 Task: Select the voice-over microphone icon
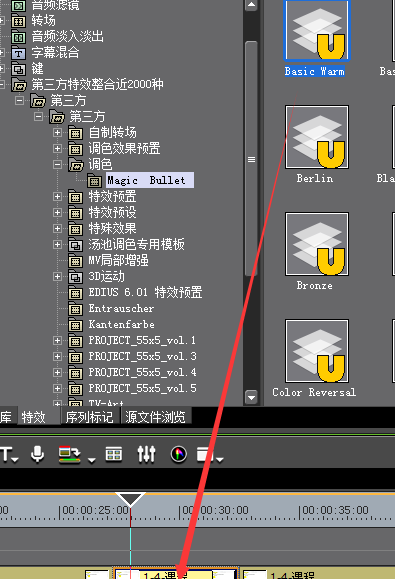click(x=37, y=454)
